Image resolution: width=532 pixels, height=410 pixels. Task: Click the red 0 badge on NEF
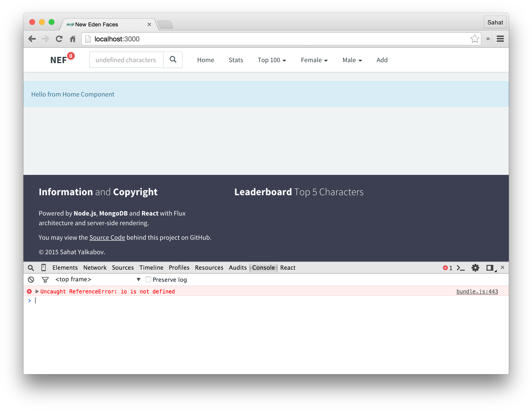click(71, 56)
